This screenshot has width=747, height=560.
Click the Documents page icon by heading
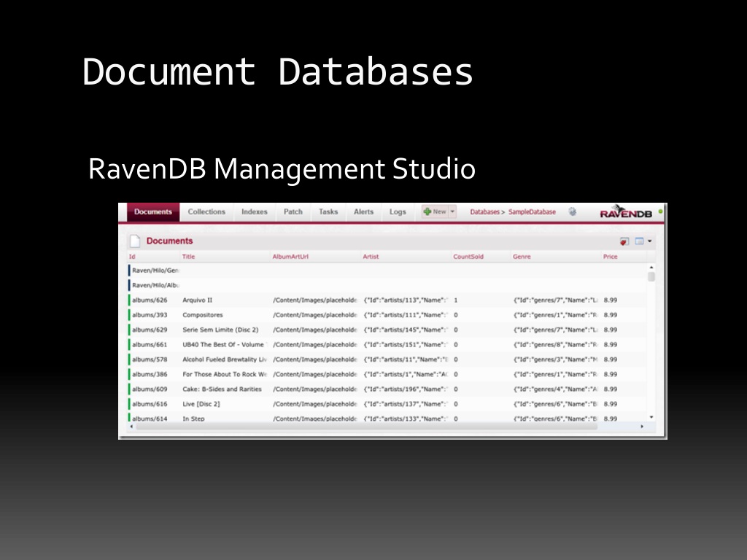[134, 241]
